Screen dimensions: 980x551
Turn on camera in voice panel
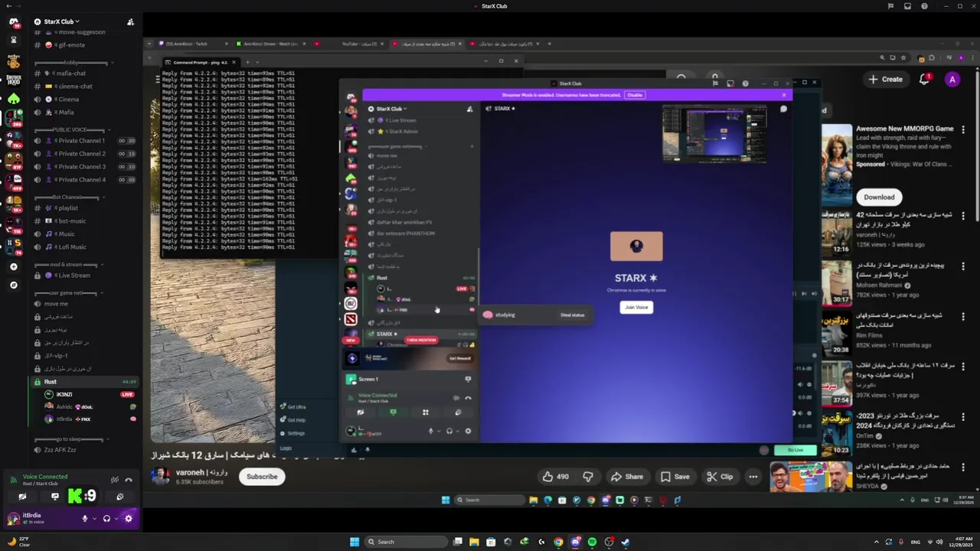click(22, 497)
